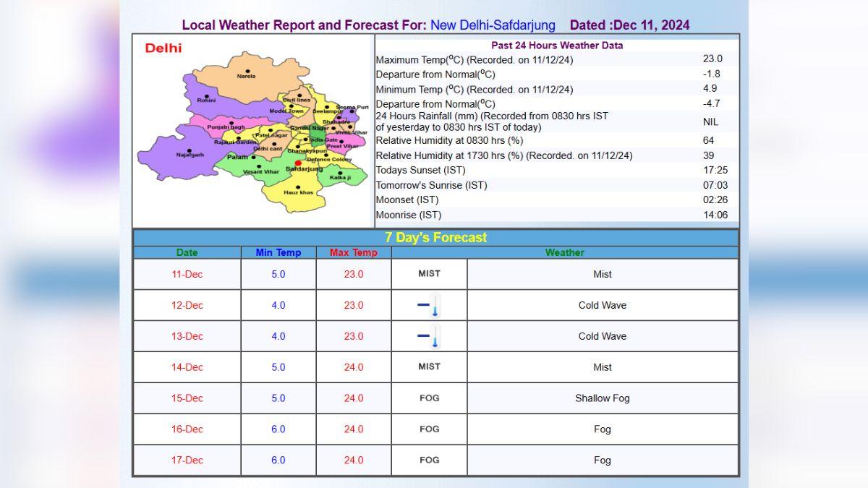Viewport: 868px width, 488px height.
Task: Click the min temp departure value -4.7
Action: coord(711,103)
